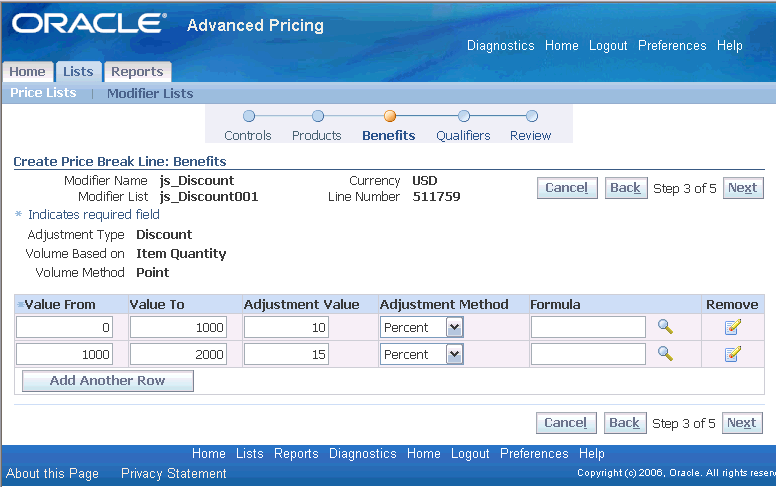Open Privacy Statement link

174,474
